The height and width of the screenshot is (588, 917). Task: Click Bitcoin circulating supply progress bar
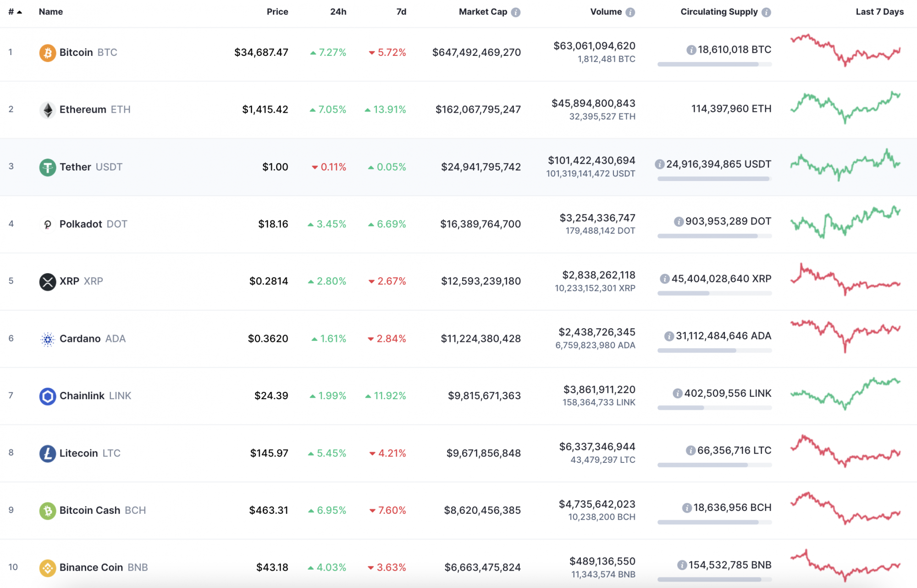pyautogui.click(x=714, y=65)
